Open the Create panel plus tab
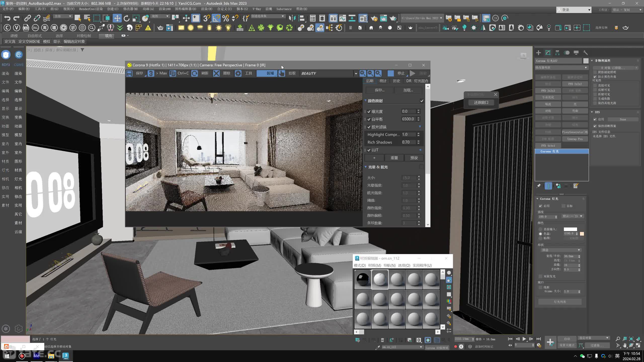644x362 pixels. pyautogui.click(x=538, y=53)
